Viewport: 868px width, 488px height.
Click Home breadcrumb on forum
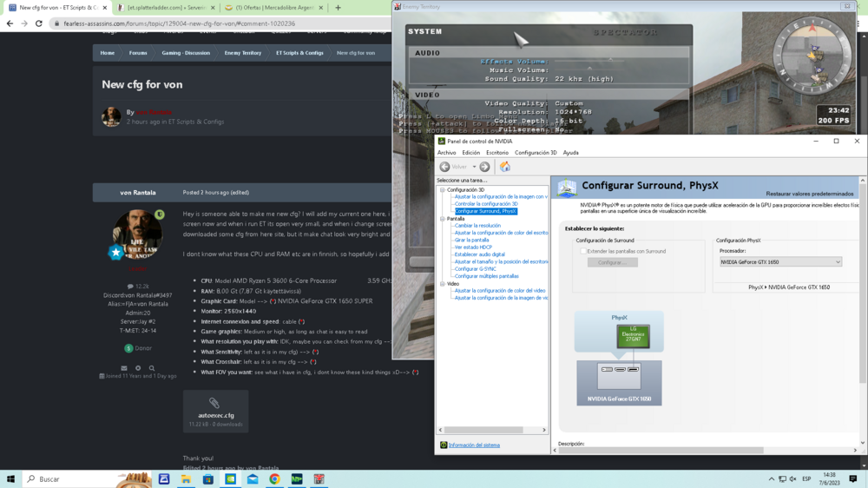[x=108, y=53]
